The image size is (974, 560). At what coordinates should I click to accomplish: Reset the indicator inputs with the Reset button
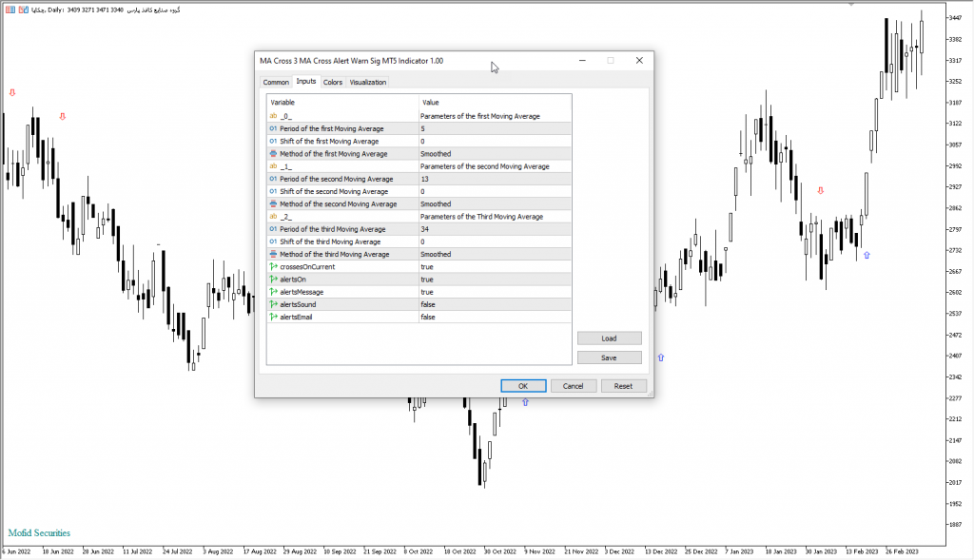(623, 386)
